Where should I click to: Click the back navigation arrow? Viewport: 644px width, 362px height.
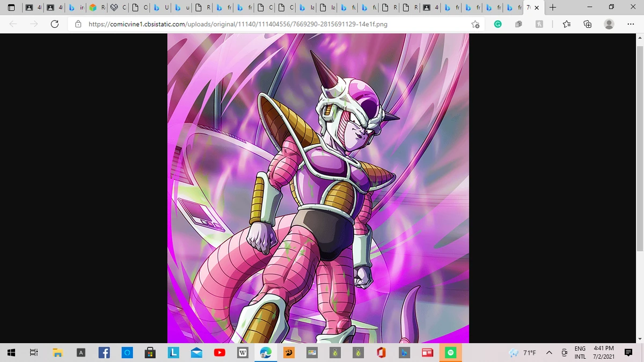(x=12, y=24)
